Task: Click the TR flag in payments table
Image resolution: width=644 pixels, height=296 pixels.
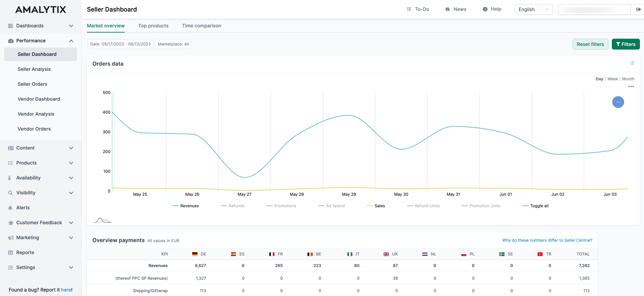Action: click(540, 254)
